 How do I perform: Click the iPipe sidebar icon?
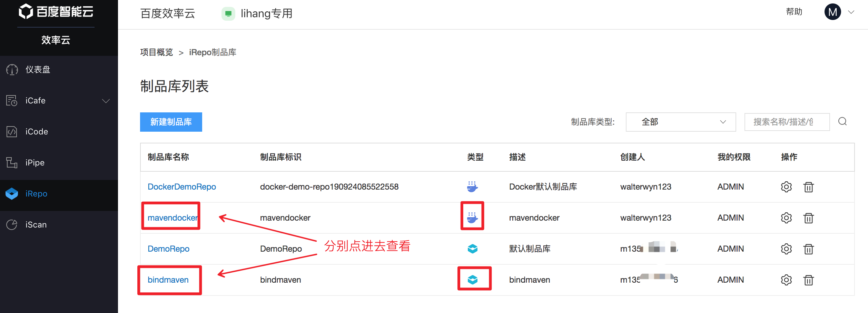pos(12,163)
